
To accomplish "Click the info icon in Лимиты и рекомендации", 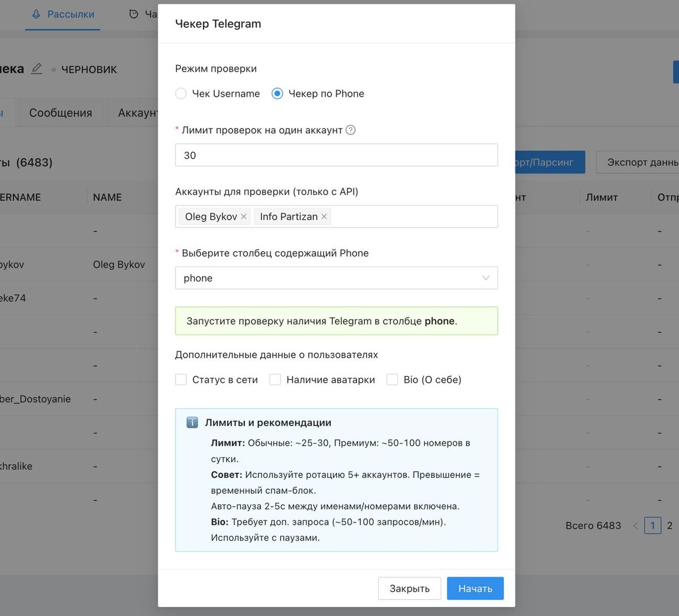I will pyautogui.click(x=192, y=422).
